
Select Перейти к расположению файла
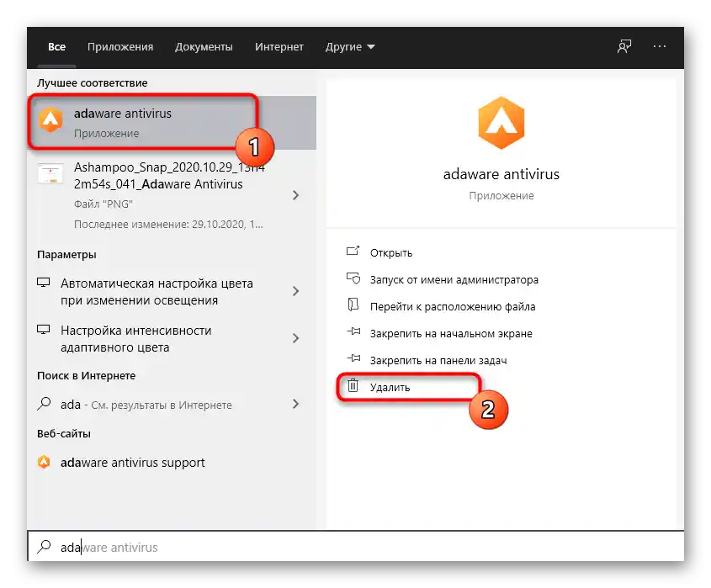(x=452, y=306)
